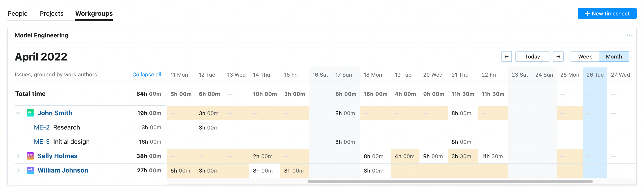Viewport: 644px width, 190px height.
Task: Collapse John Smith's issue list
Action: 18,113
